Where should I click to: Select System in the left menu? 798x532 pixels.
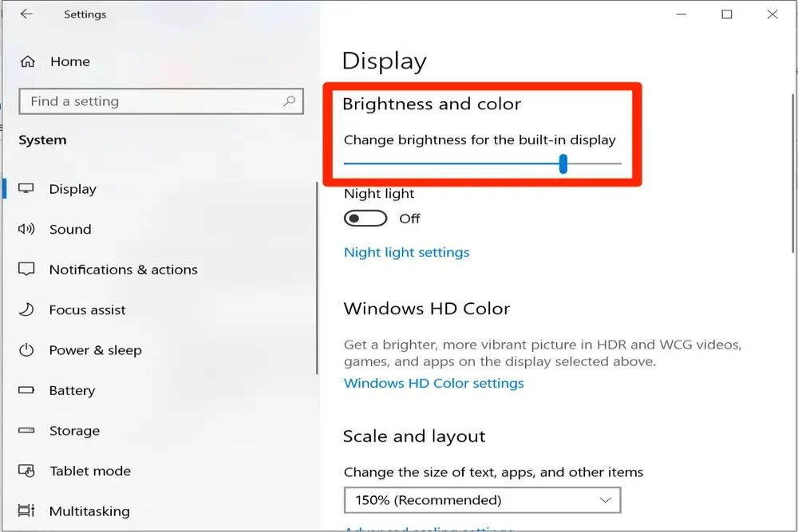[x=41, y=140]
